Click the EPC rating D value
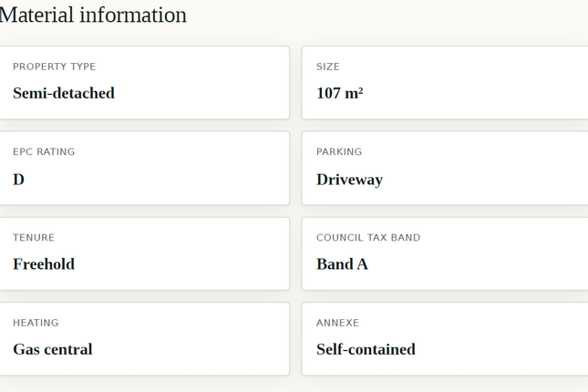This screenshot has width=588, height=392. tap(19, 180)
